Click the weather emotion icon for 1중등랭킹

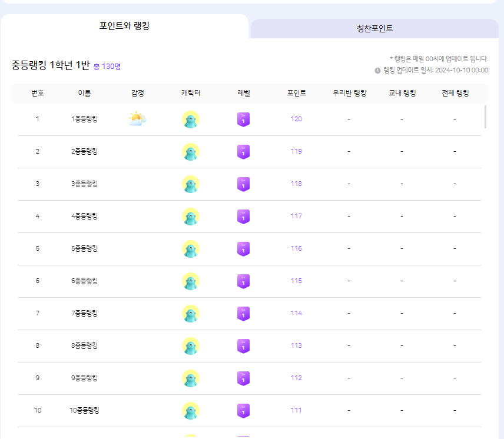click(x=137, y=119)
